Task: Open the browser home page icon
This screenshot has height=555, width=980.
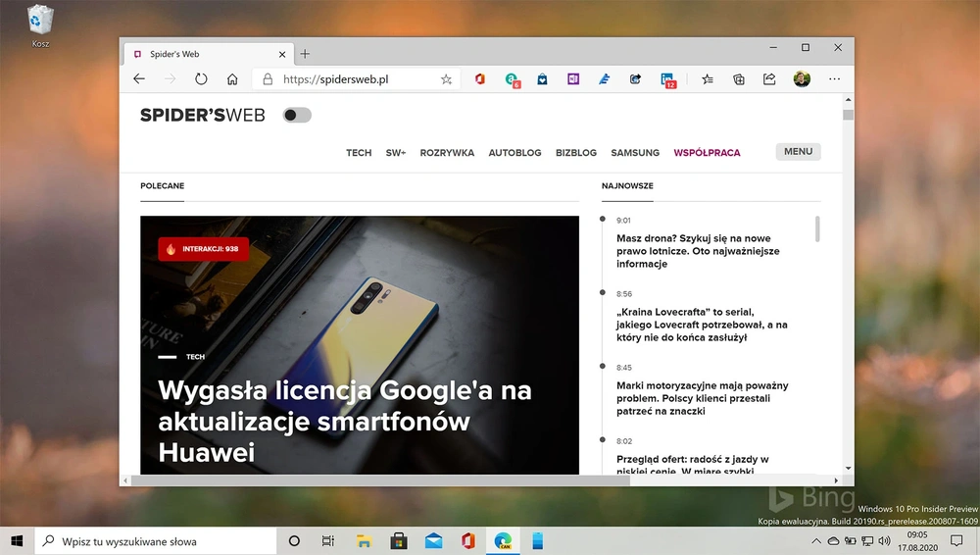Action: point(232,78)
